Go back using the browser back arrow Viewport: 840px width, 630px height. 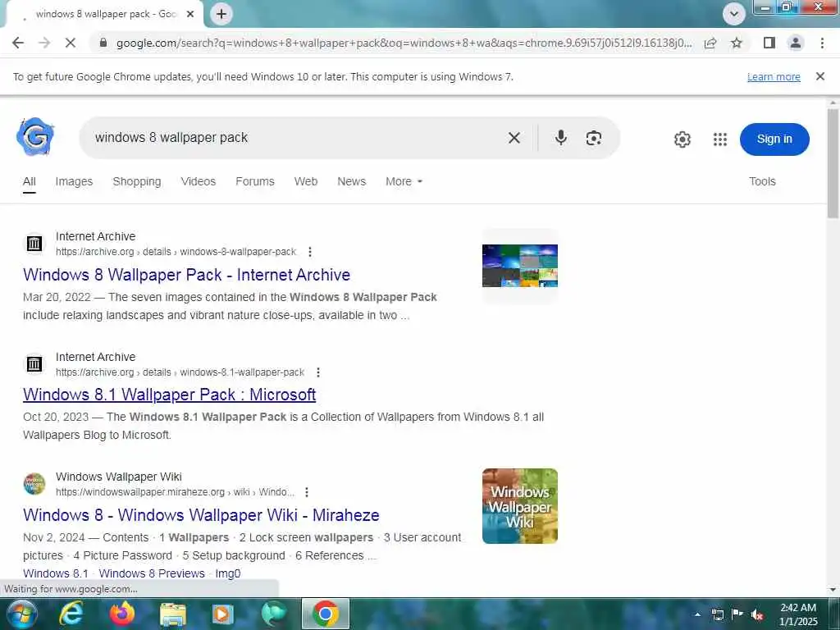point(18,43)
